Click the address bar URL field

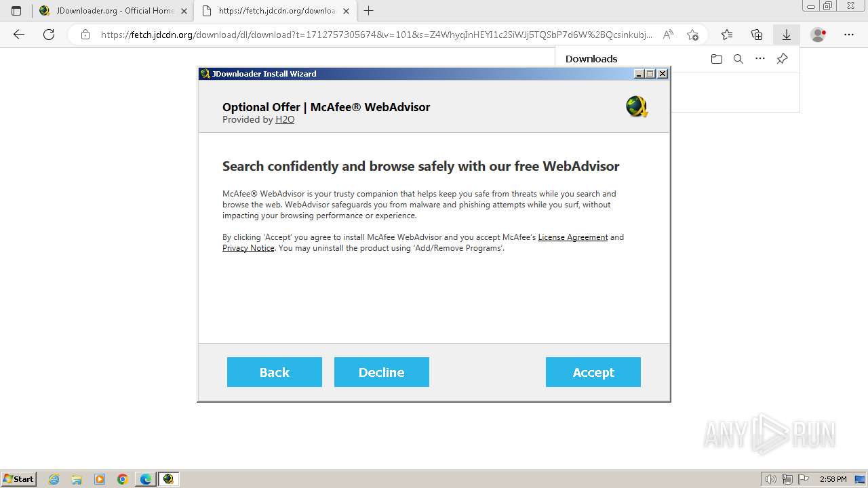pyautogui.click(x=376, y=35)
